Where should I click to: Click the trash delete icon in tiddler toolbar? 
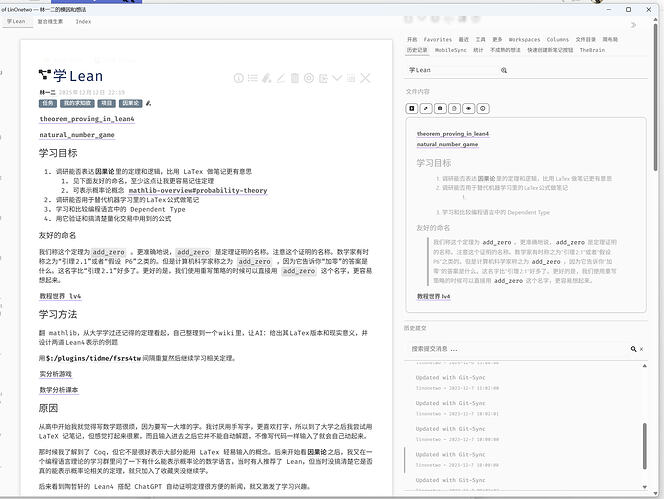(294, 78)
